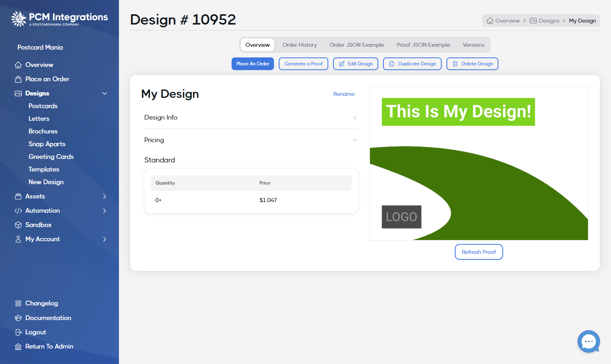Click the Rename link
This screenshot has height=364, width=611.
(x=344, y=94)
